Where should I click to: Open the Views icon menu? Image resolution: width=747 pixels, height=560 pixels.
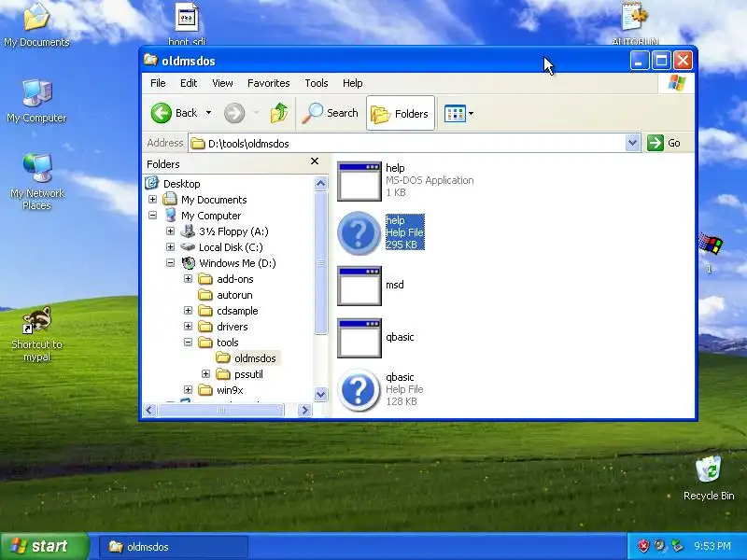(455, 114)
